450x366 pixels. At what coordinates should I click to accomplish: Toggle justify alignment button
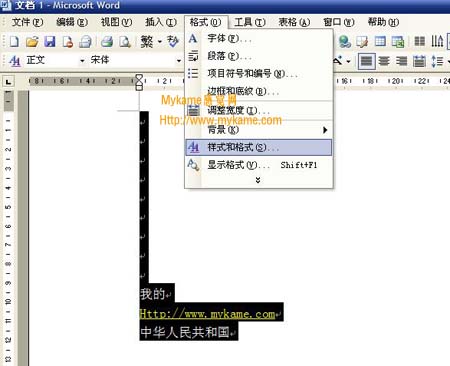tap(367, 61)
